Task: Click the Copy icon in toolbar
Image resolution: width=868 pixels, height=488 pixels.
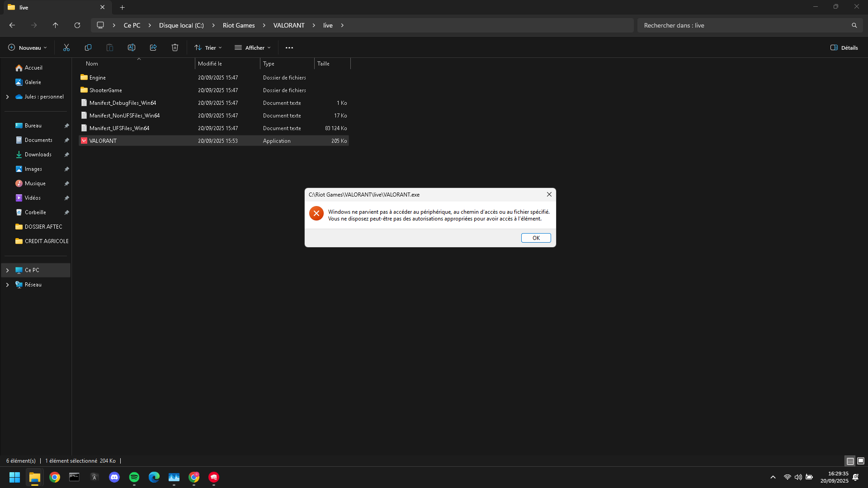Action: click(88, 47)
